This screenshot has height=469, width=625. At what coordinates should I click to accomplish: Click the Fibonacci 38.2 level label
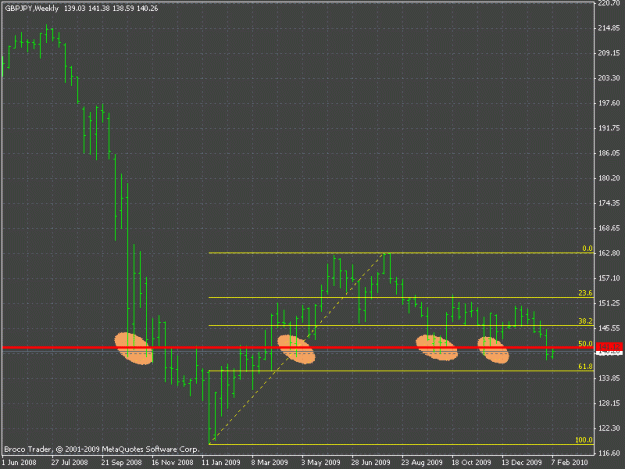586,321
